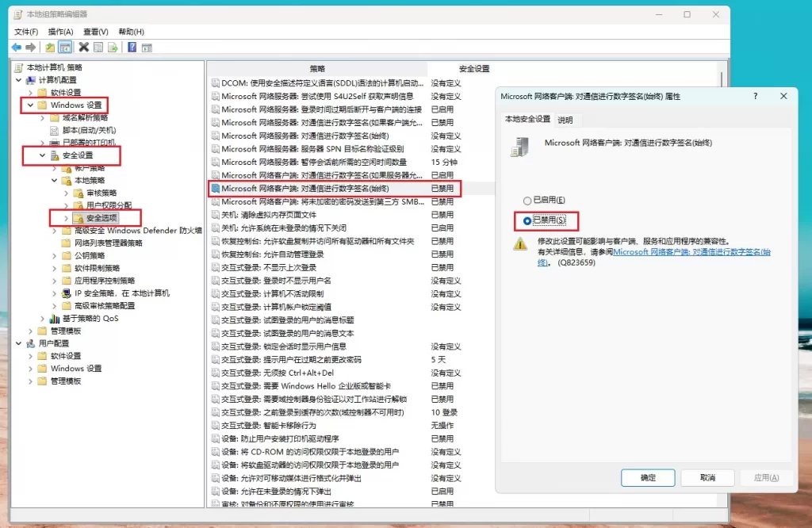The width and height of the screenshot is (812, 528).
Task: Click the Back navigation arrow toolbar icon
Action: point(17,48)
